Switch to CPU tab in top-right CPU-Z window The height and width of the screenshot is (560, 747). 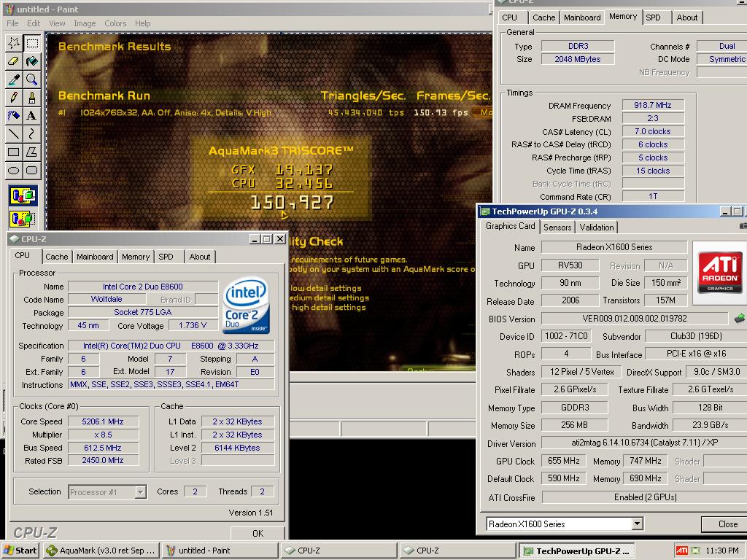[509, 17]
